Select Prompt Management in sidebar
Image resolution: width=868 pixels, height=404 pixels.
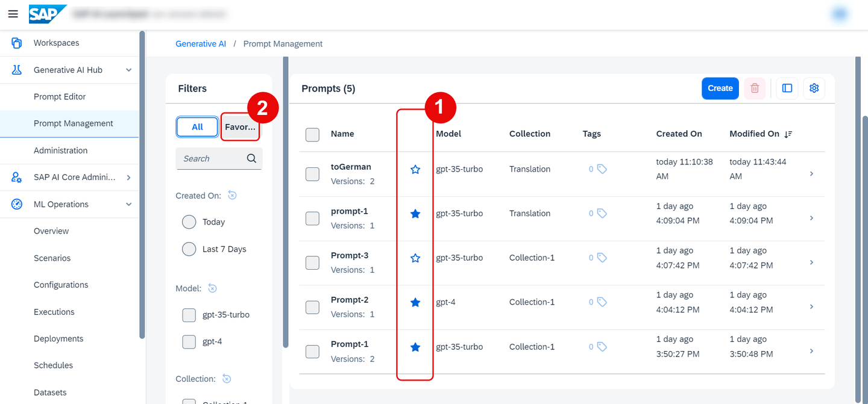(69, 123)
